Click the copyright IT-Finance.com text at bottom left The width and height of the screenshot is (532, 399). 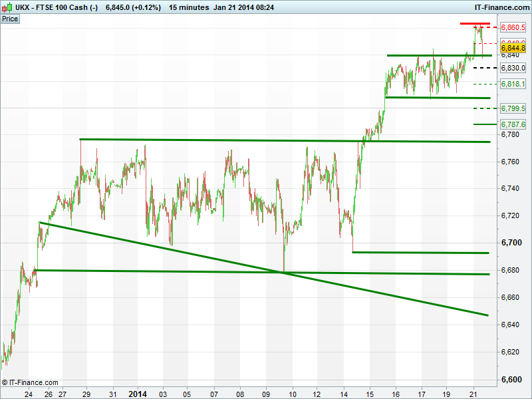(x=30, y=382)
